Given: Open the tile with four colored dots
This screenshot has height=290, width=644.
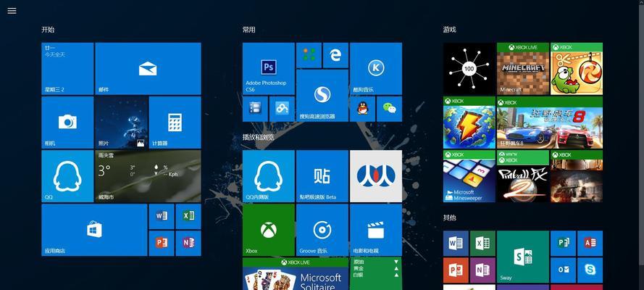Looking at the screenshot, I should point(309,55).
